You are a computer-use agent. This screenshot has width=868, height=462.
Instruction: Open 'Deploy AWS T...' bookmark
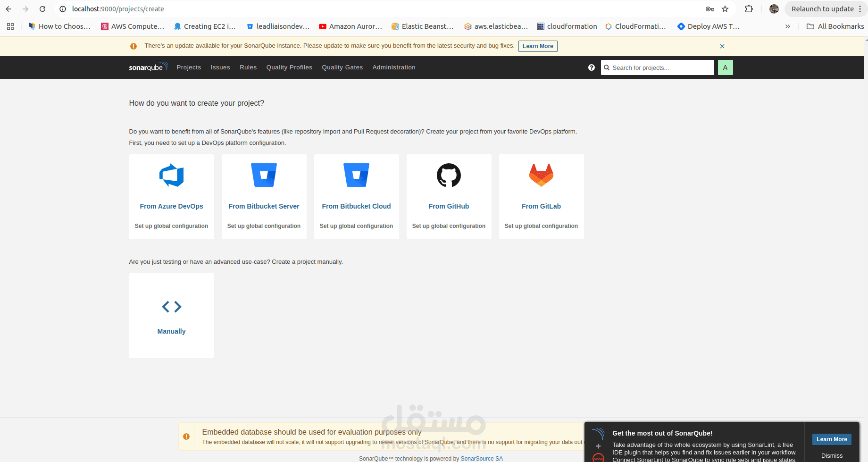pos(709,26)
